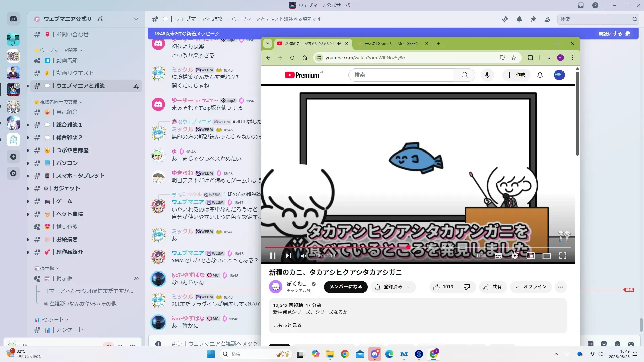Open the 登録済み subscription dropdown
The height and width of the screenshot is (362, 644).
[x=393, y=287]
